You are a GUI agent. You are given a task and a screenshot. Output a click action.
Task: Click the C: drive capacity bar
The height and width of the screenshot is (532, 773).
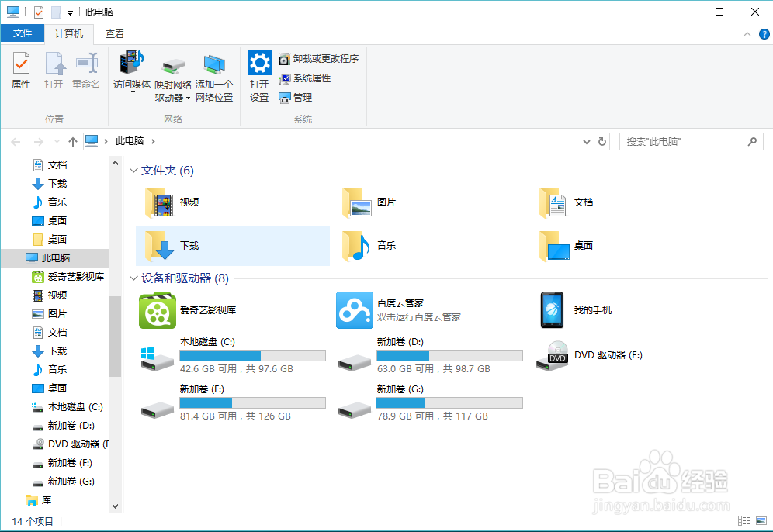pyautogui.click(x=252, y=355)
